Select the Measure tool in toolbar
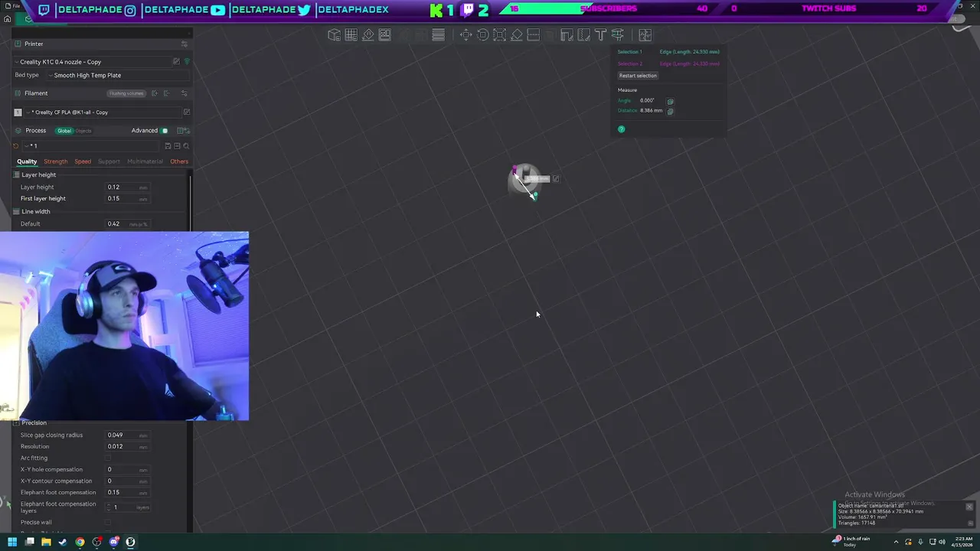Viewport: 980px width, 551px height. (618, 35)
